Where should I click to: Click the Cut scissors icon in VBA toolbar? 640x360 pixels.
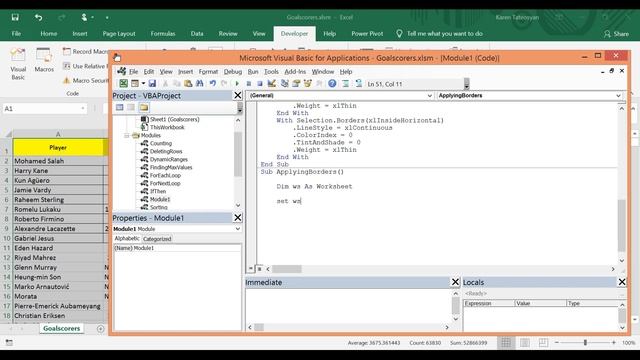pos(165,83)
